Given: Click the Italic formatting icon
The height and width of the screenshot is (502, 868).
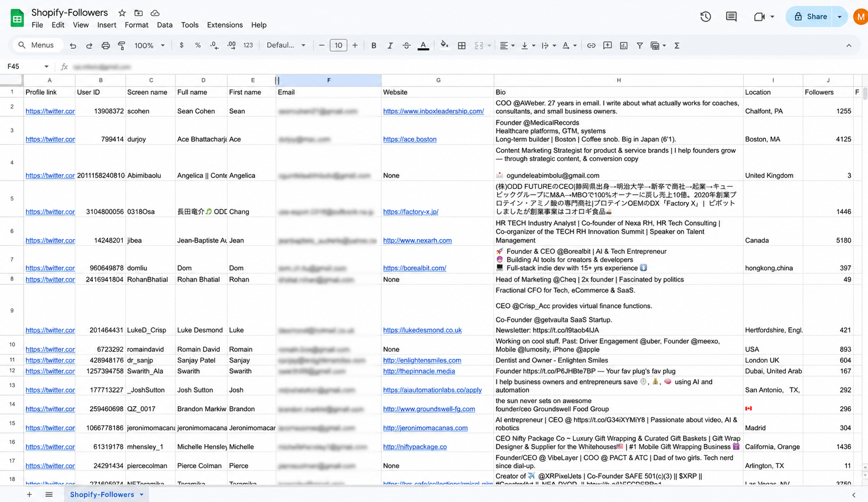Looking at the screenshot, I should 390,45.
